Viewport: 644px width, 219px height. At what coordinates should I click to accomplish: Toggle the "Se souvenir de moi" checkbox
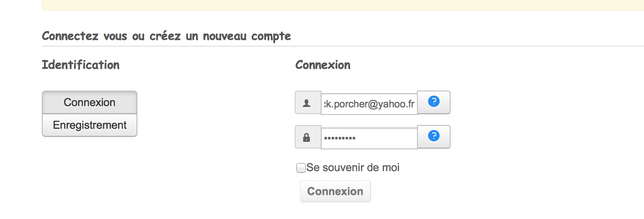[x=301, y=168]
